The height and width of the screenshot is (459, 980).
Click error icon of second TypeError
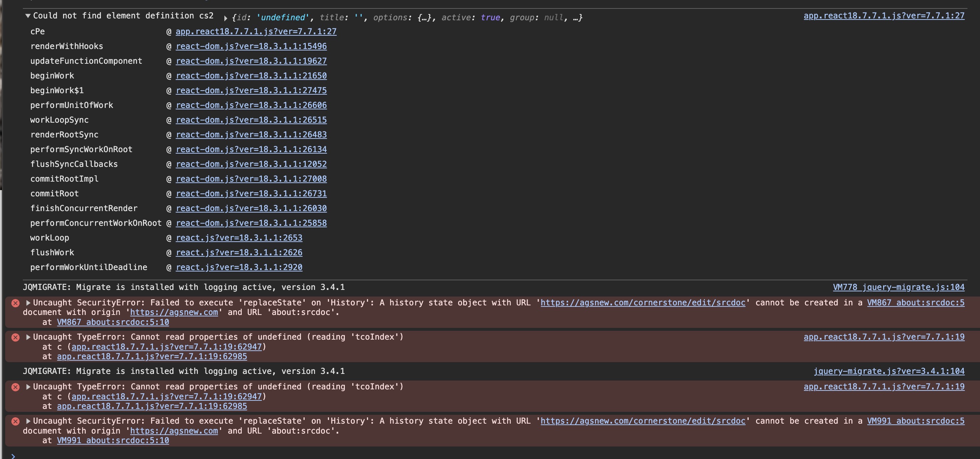[x=15, y=387]
